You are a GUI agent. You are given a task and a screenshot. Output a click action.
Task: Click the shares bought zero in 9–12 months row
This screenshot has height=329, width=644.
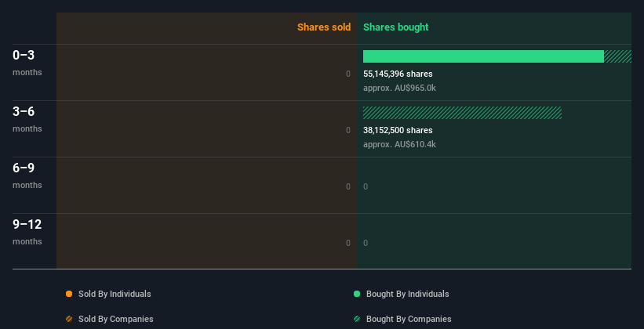[366, 243]
